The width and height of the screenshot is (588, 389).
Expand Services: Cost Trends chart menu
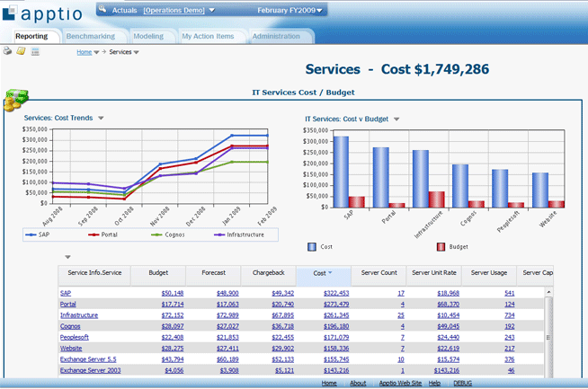coord(101,118)
